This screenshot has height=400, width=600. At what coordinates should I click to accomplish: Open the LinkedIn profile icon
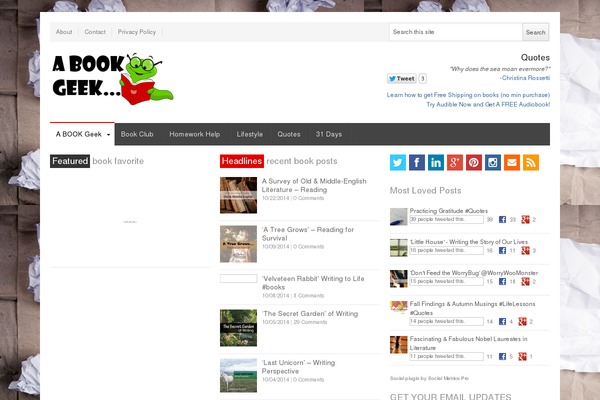436,162
